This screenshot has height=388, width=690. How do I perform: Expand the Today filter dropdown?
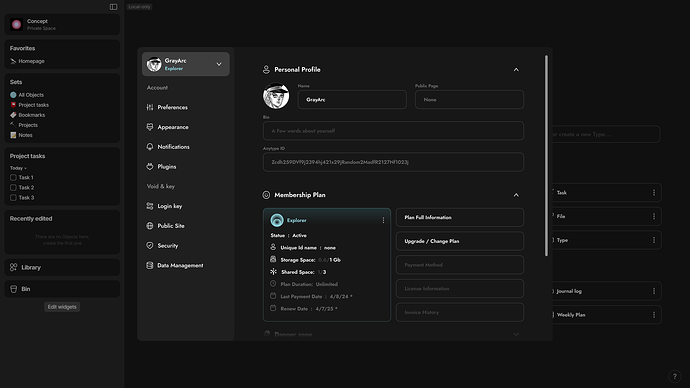pyautogui.click(x=18, y=168)
